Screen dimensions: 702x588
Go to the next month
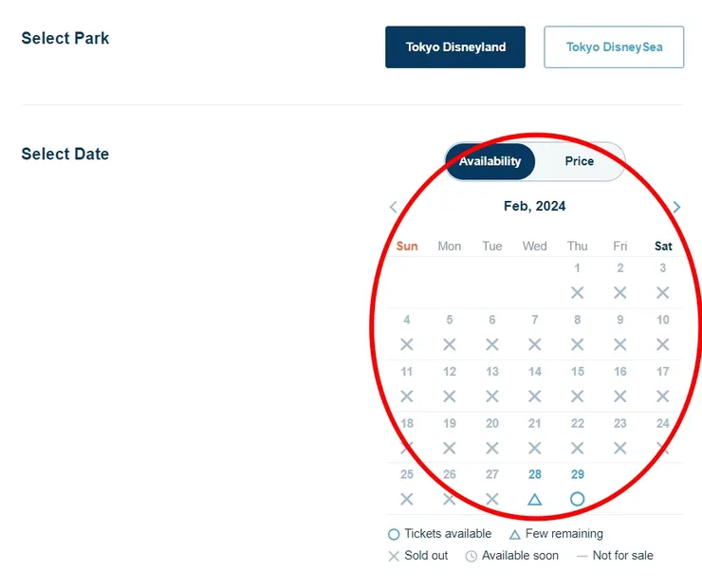pos(676,207)
